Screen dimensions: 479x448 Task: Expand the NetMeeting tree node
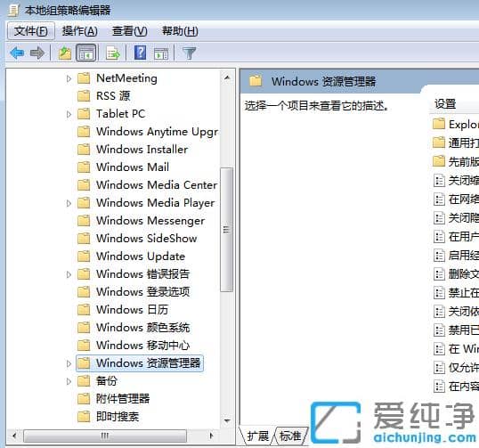tap(69, 79)
